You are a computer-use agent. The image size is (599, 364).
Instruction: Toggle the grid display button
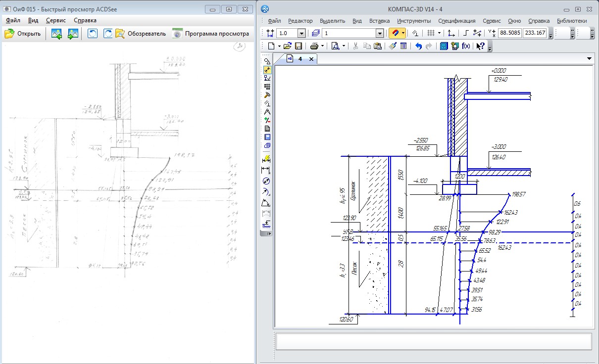click(x=431, y=33)
